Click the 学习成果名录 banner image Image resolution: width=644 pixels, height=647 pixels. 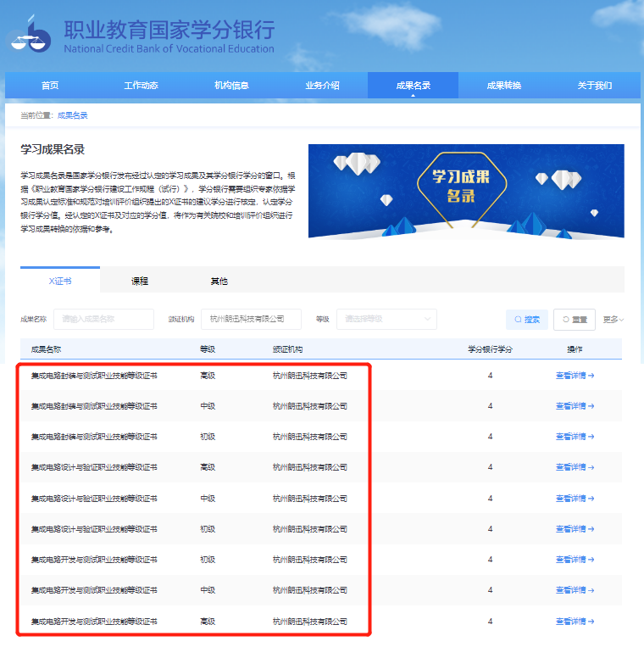click(466, 191)
